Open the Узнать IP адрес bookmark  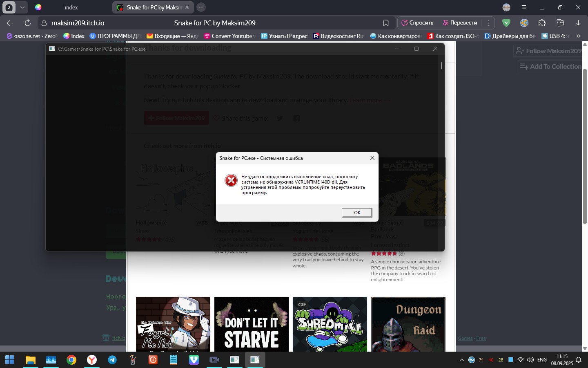pyautogui.click(x=284, y=36)
